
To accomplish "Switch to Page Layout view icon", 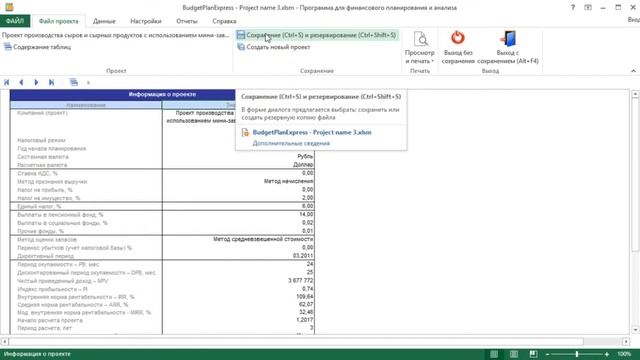I will tap(513, 354).
